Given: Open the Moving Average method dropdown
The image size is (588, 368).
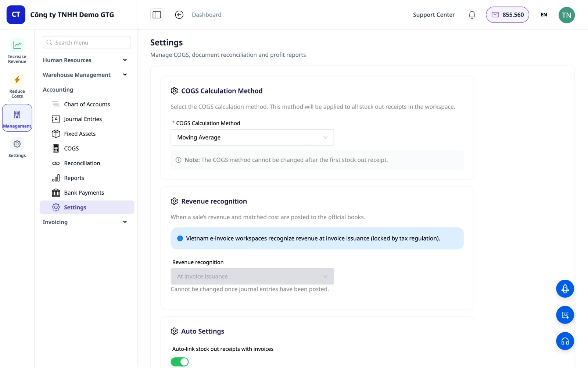Looking at the screenshot, I should click(x=252, y=137).
